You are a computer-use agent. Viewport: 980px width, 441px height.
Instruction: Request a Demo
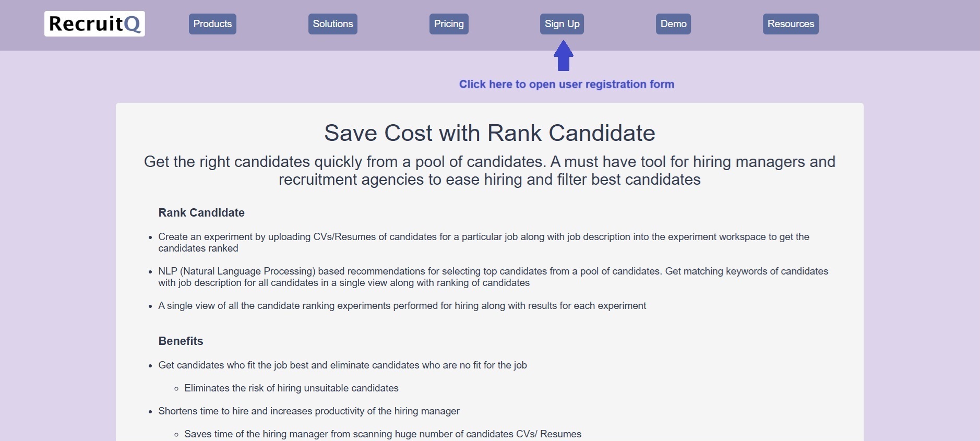click(673, 23)
